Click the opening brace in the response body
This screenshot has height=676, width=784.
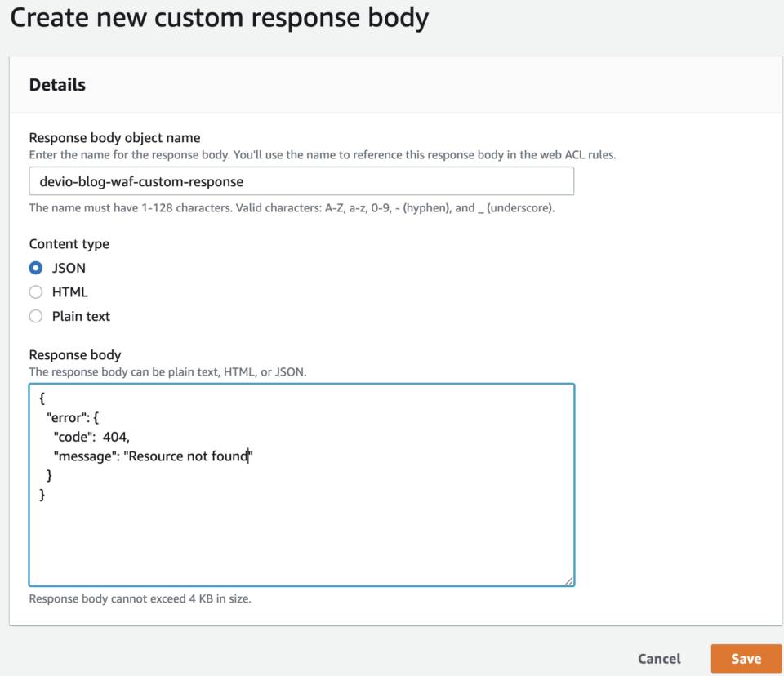41,398
